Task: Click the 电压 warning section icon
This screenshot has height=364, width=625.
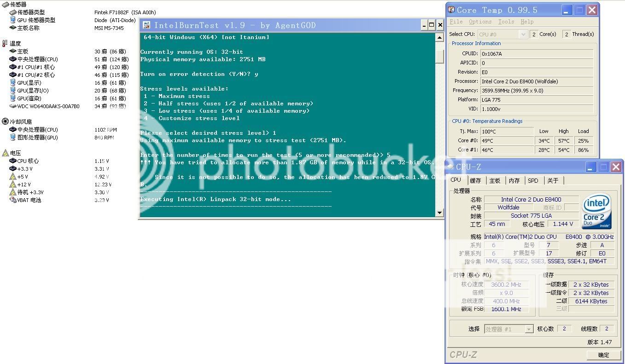Action: coord(5,153)
